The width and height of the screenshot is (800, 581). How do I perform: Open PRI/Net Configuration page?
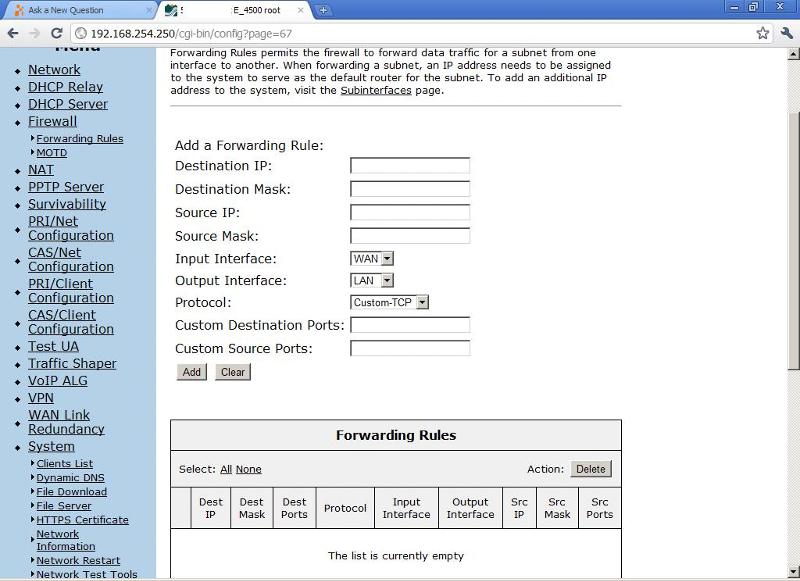tap(71, 229)
